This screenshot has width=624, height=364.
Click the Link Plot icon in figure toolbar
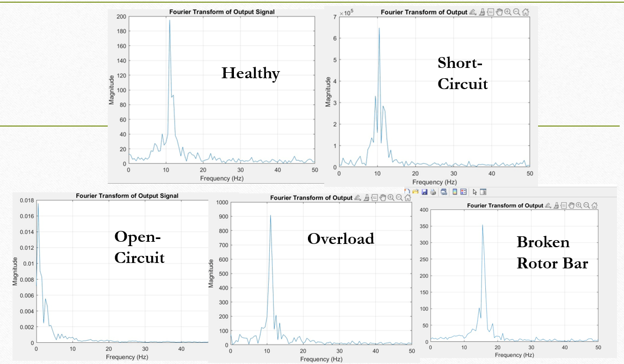(x=444, y=192)
